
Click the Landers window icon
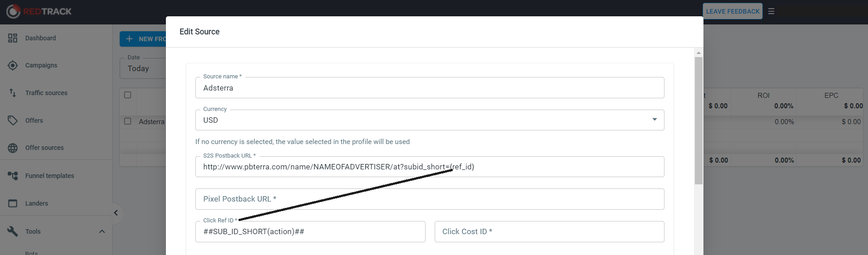13,203
